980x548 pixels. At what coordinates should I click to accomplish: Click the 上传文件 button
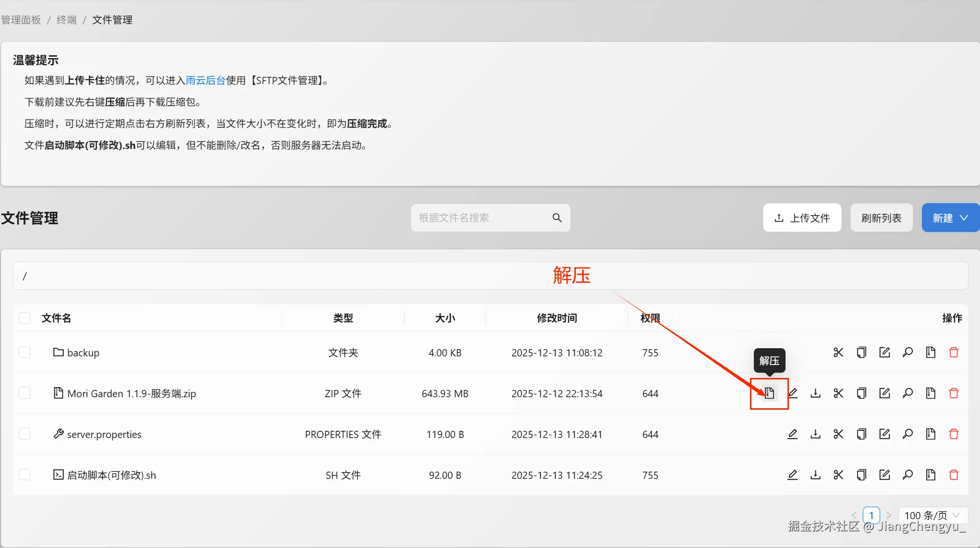[x=802, y=218]
